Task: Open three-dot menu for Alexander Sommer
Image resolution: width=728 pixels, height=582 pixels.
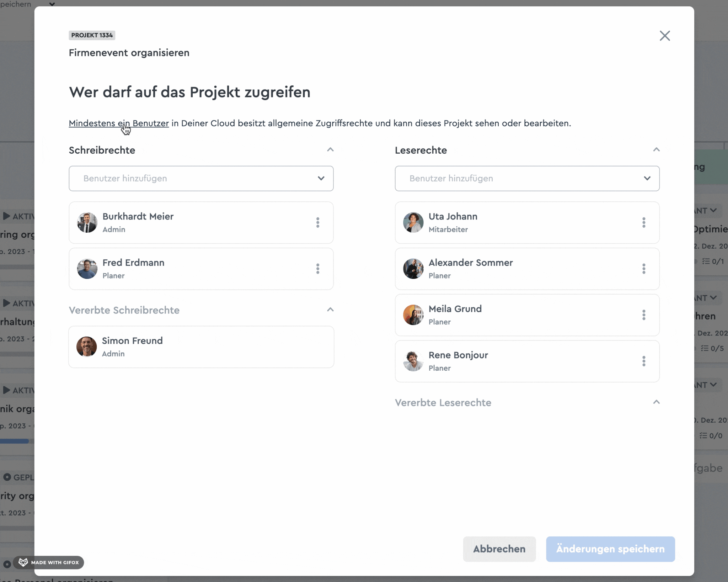Action: pyautogui.click(x=644, y=269)
